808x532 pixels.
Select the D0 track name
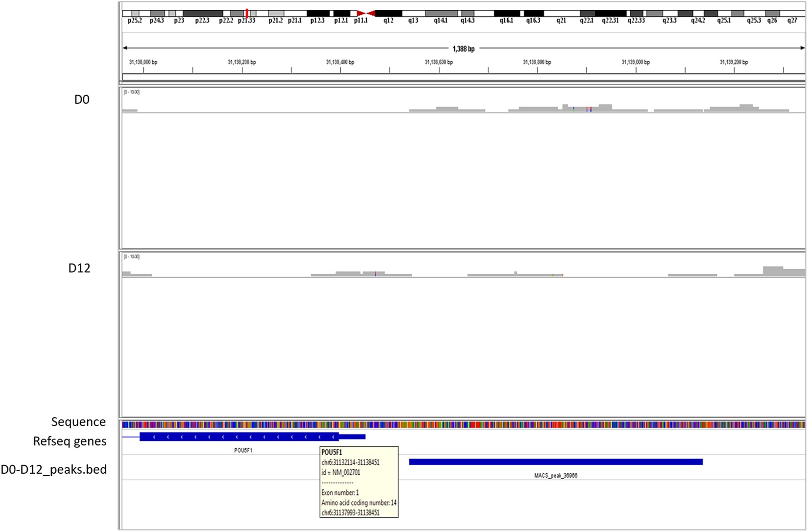pos(82,100)
